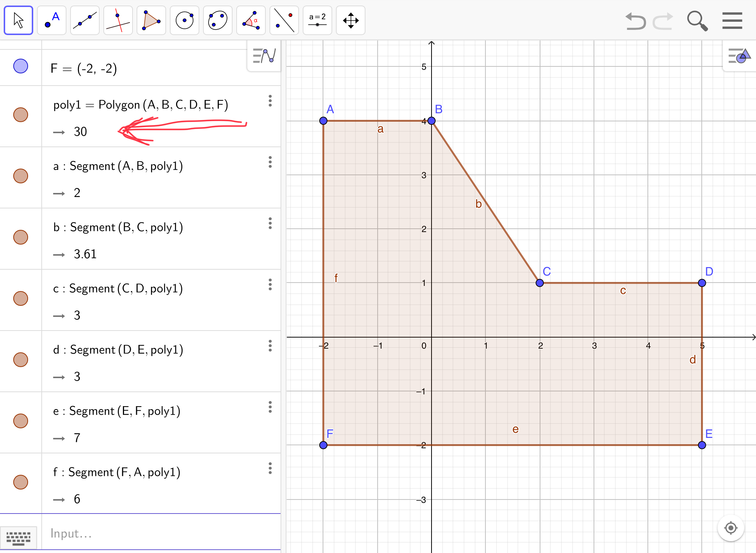Image resolution: width=756 pixels, height=553 pixels.
Task: Open the algebra view style bar
Action: pos(264,56)
